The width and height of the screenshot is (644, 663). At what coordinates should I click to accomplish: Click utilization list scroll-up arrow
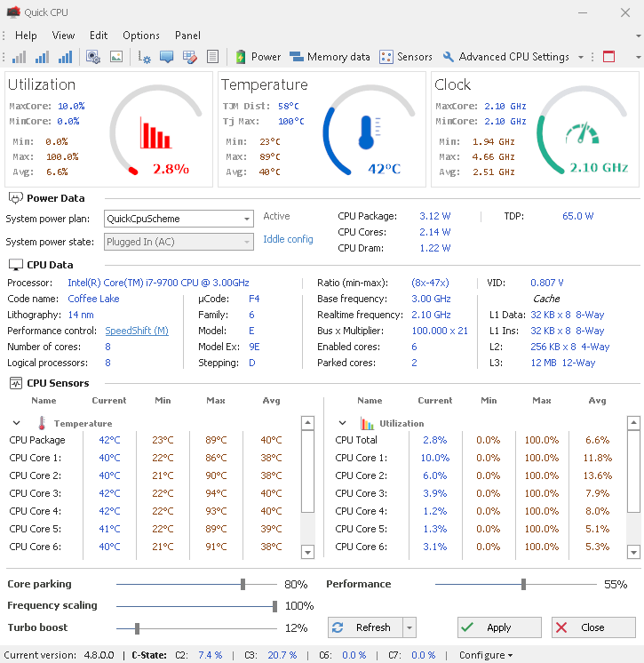(x=633, y=423)
